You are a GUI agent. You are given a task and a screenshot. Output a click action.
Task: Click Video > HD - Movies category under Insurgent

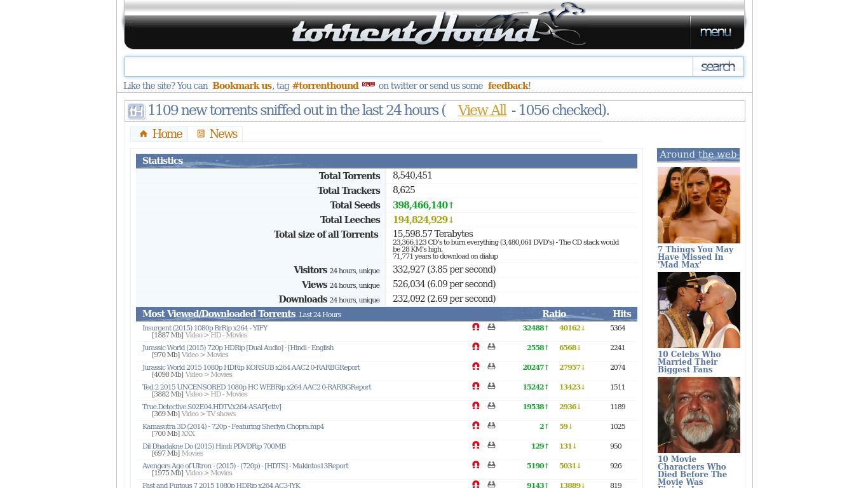pyautogui.click(x=216, y=335)
